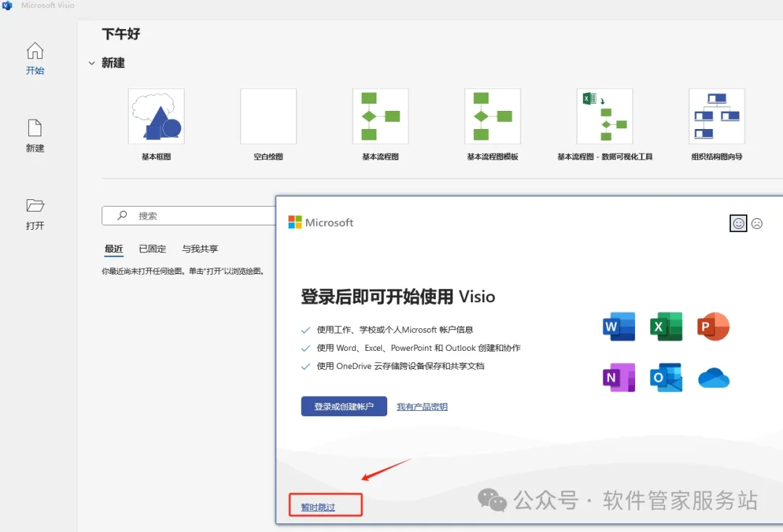Open the 我有产品密钥 link

pos(422,407)
